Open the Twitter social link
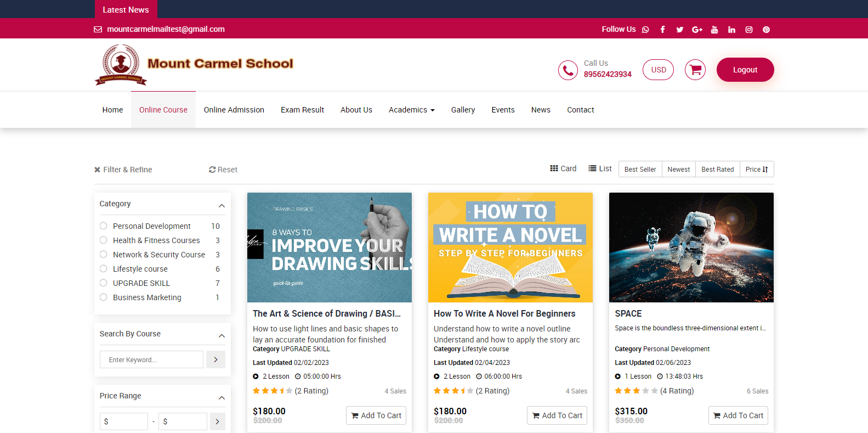The width and height of the screenshot is (868, 433). (x=679, y=30)
